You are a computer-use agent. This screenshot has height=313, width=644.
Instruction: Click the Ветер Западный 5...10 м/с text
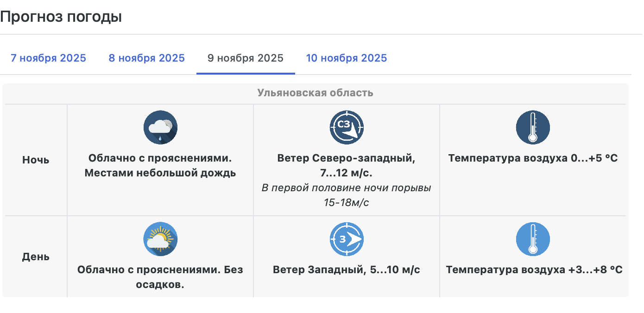click(x=347, y=269)
